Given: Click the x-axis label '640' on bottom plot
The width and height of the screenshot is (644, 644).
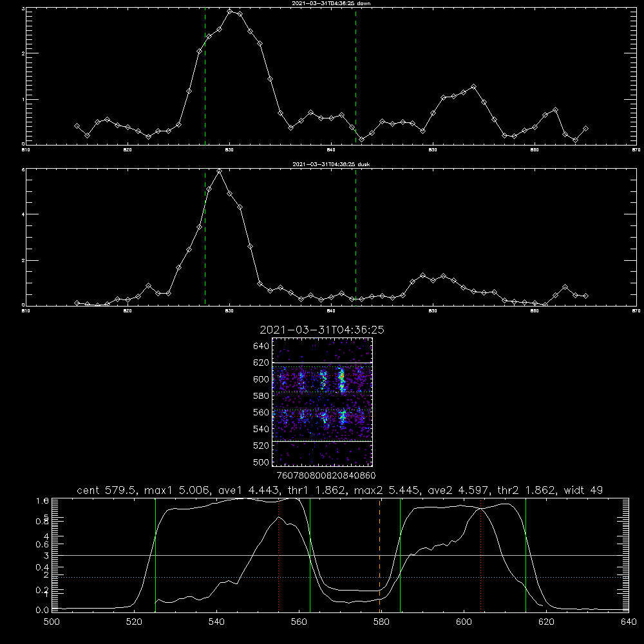Looking at the screenshot, I should click(629, 622).
